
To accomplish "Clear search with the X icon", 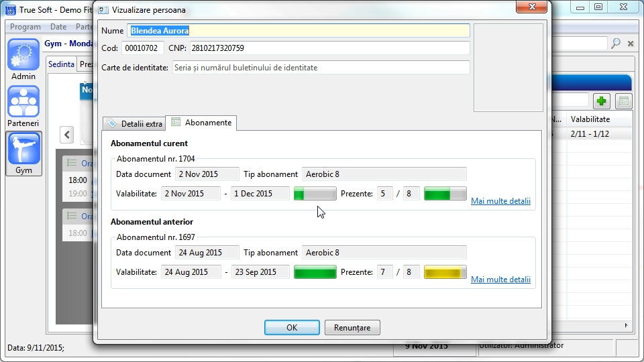I will pos(631,44).
